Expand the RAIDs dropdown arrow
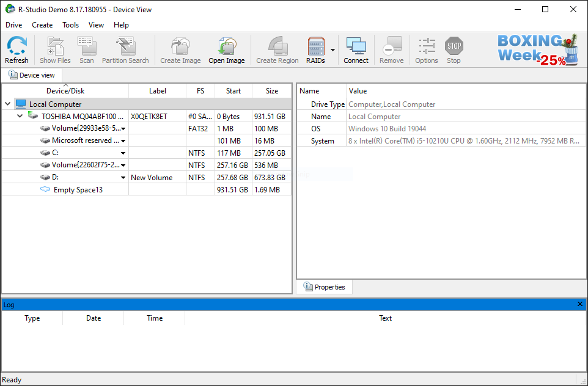588x386 pixels. point(333,50)
